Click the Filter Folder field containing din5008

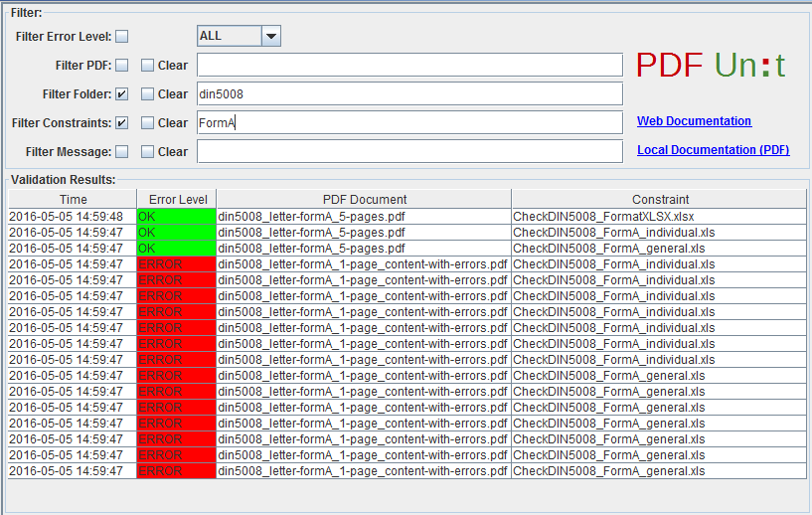[409, 94]
